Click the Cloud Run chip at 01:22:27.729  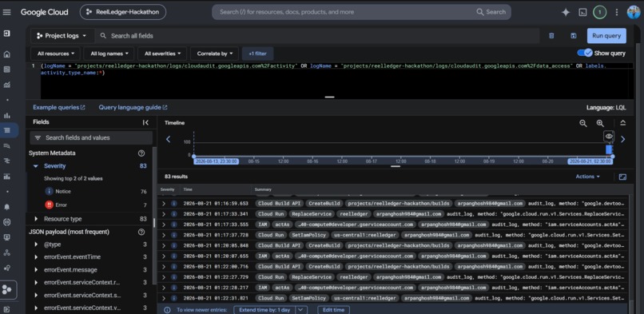pyautogui.click(x=271, y=277)
